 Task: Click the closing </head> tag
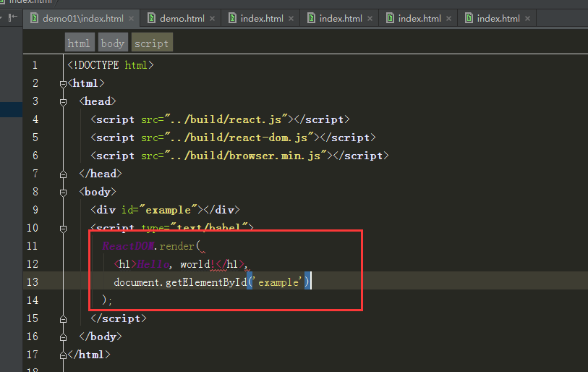[101, 174]
